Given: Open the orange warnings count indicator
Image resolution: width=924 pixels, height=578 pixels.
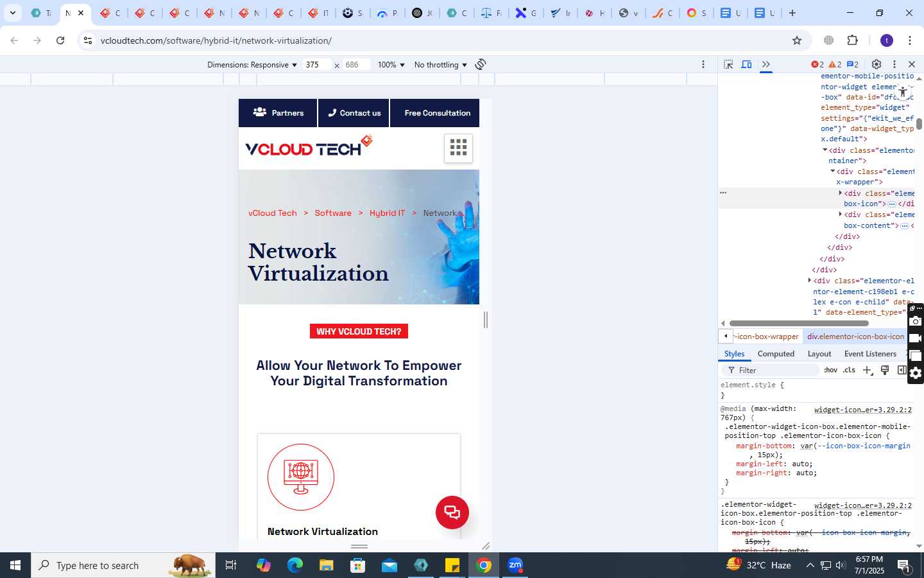Looking at the screenshot, I should 835,64.
